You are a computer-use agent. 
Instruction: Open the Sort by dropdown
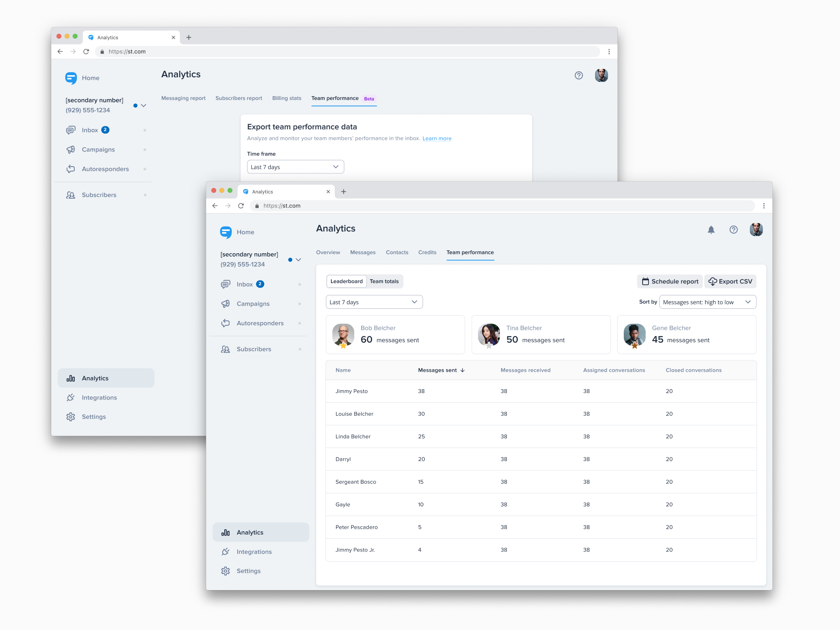708,302
